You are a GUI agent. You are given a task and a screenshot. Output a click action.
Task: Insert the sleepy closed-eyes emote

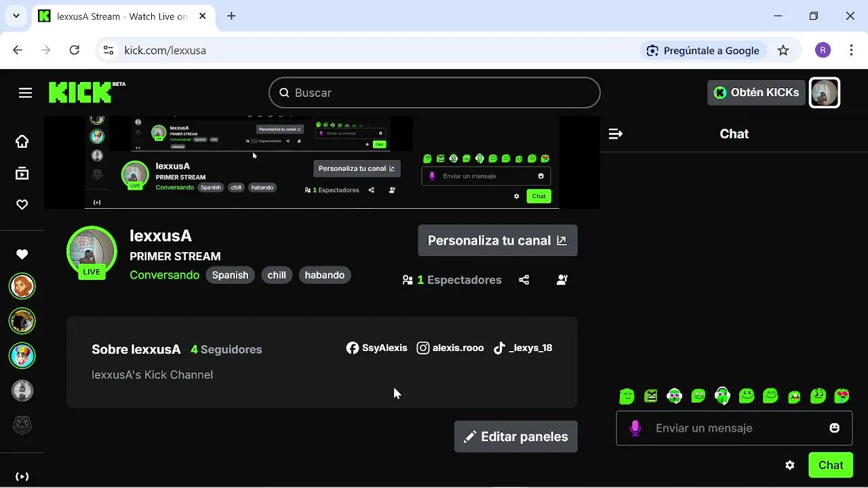627,396
